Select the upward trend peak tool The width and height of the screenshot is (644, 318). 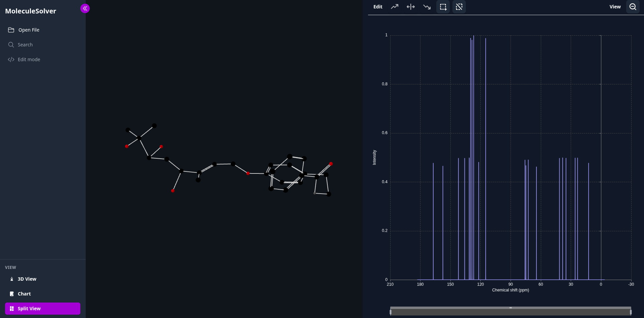pyautogui.click(x=394, y=7)
